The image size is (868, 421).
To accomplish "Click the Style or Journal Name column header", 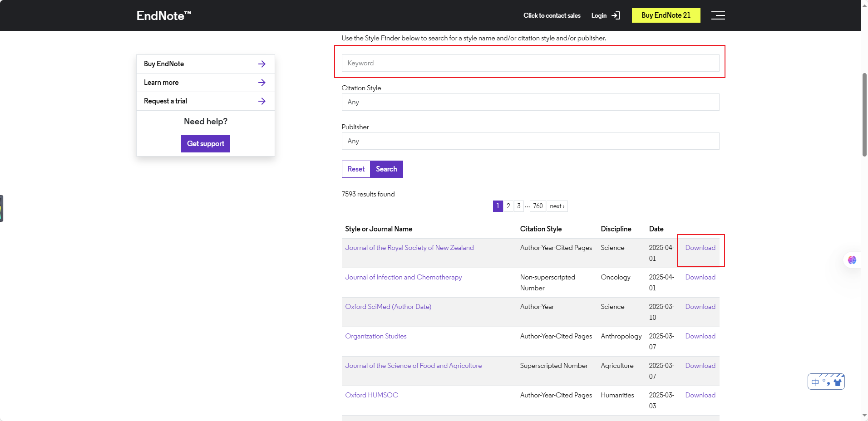I will (x=379, y=229).
